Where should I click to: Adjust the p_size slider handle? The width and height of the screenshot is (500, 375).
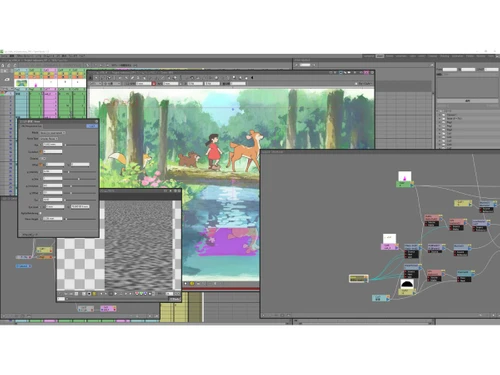pyautogui.click(x=79, y=179)
